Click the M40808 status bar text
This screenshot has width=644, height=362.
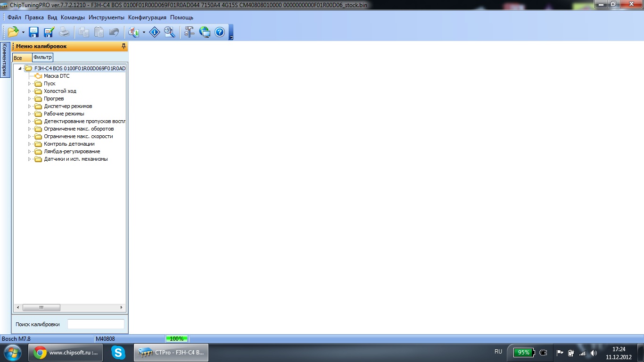click(105, 338)
